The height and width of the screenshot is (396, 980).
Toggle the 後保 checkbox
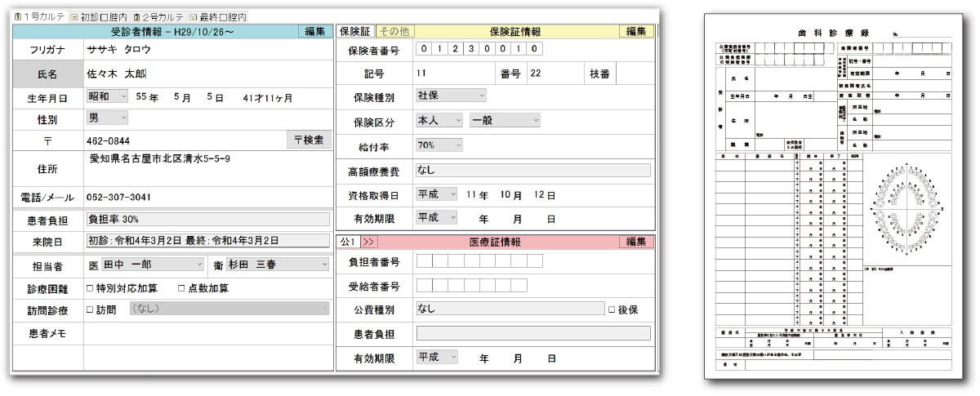[612, 309]
